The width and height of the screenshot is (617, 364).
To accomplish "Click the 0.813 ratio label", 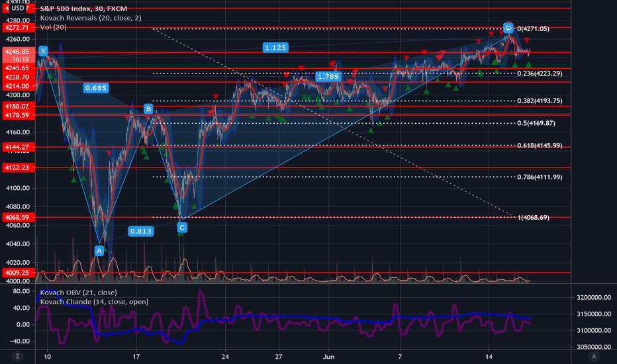I will pyautogui.click(x=141, y=232).
